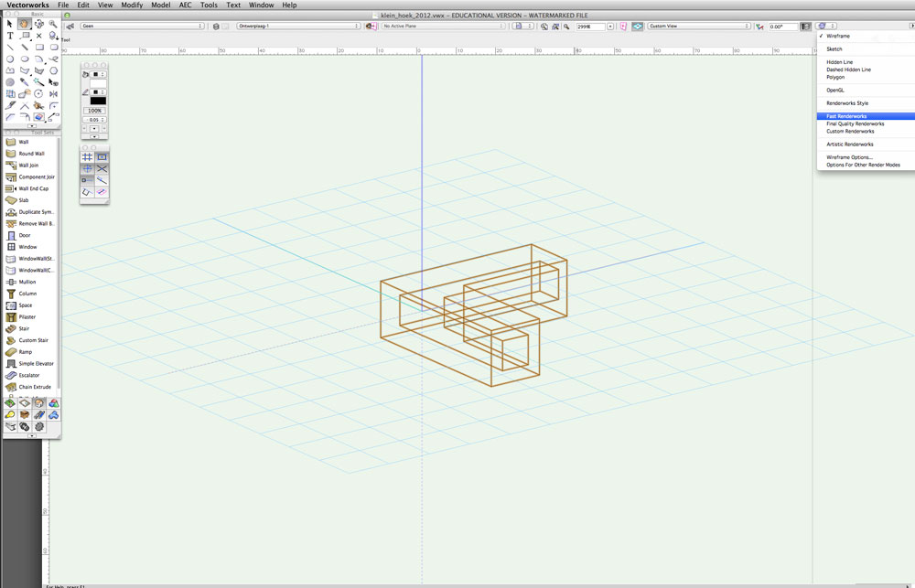Open line thickness 0.05 dropdown
The image size is (915, 588).
(x=94, y=120)
